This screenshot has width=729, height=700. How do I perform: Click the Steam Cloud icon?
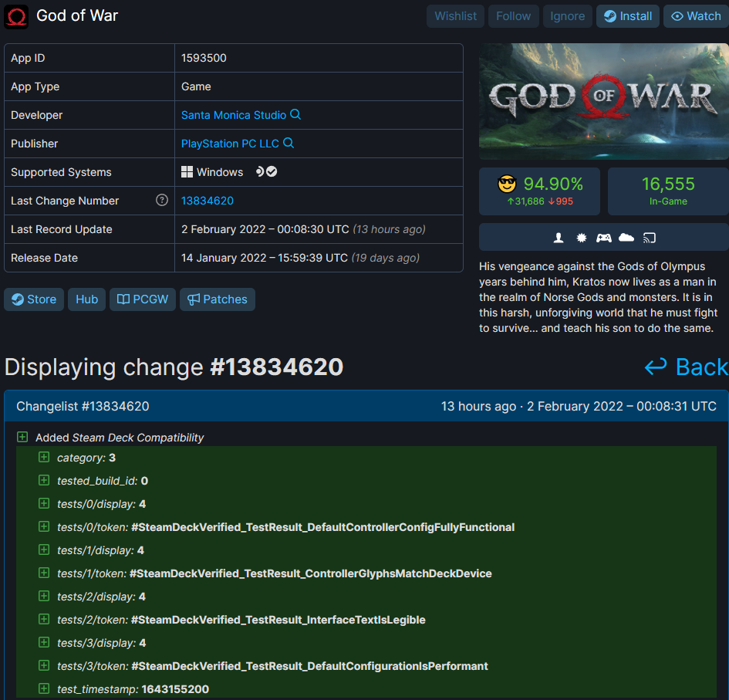626,238
